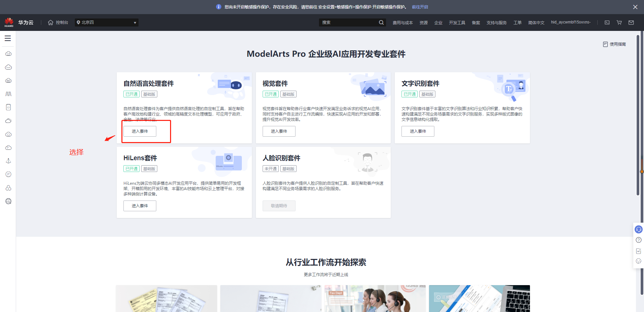Open the 简体中文 language dropdown
The height and width of the screenshot is (312, 644).
(536, 23)
